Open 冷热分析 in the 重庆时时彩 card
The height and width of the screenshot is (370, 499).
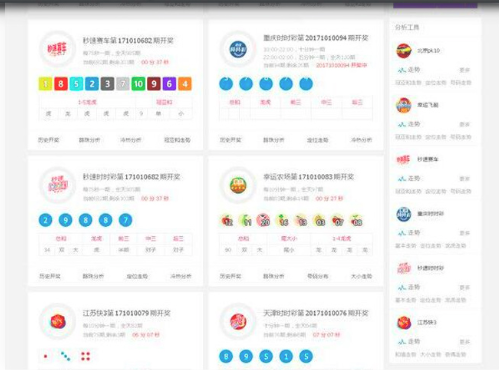click(x=361, y=140)
